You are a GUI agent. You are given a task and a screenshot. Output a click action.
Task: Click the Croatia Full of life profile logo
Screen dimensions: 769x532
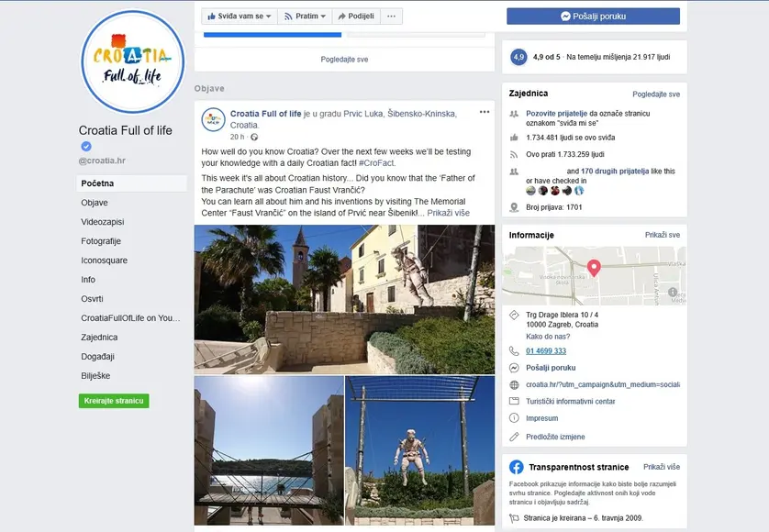(x=132, y=61)
